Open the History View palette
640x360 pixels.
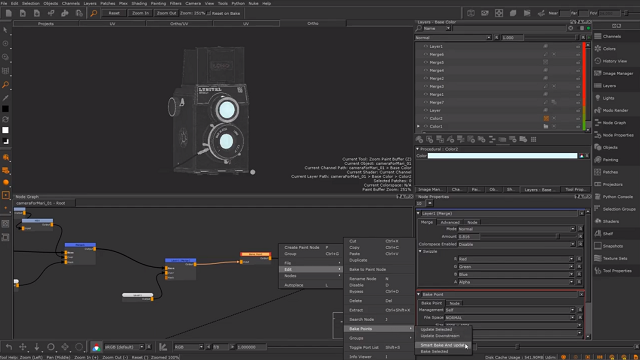(x=614, y=61)
